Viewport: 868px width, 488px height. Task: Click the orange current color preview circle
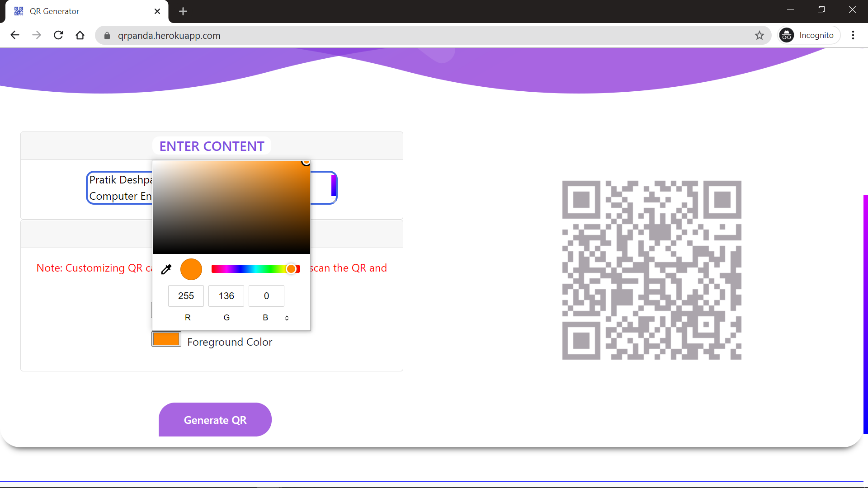[191, 269]
